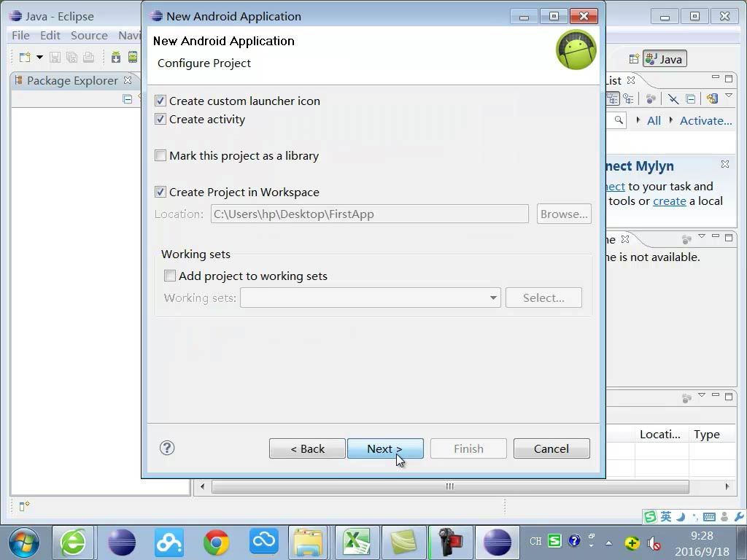Screen dimensions: 747x560
Task: Click the create link in Mylyn panel
Action: 670,201
